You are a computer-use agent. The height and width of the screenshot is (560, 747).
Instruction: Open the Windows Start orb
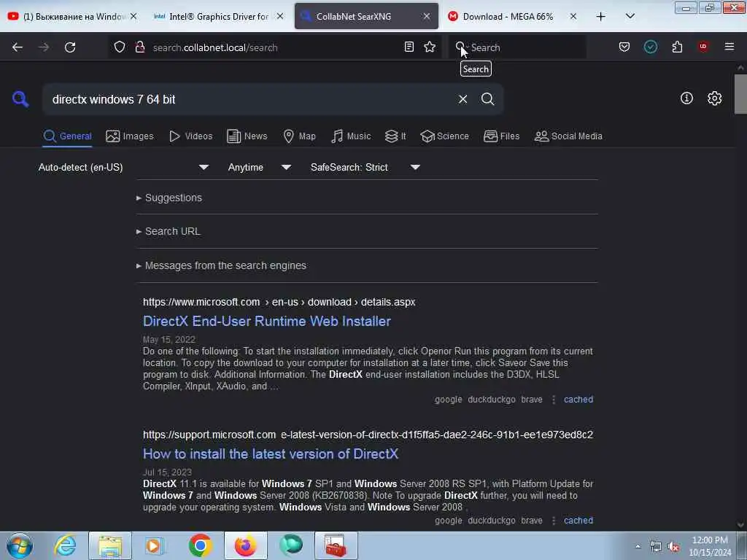tap(20, 545)
